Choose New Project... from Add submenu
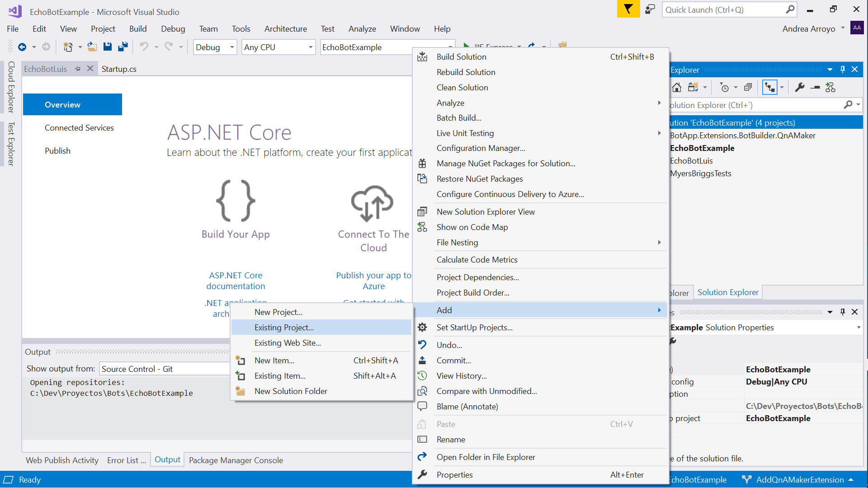The height and width of the screenshot is (488, 868). coord(321,312)
